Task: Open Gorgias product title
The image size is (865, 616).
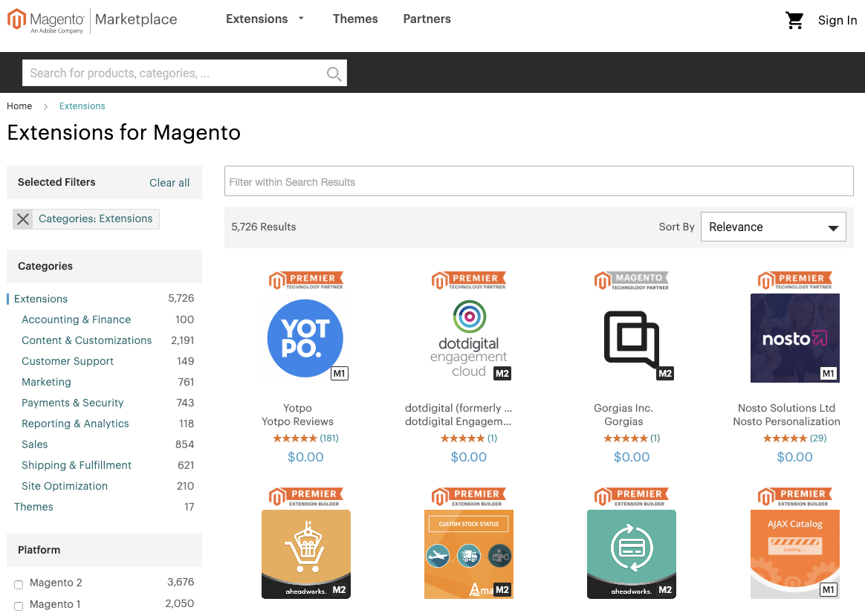Action: [623, 421]
